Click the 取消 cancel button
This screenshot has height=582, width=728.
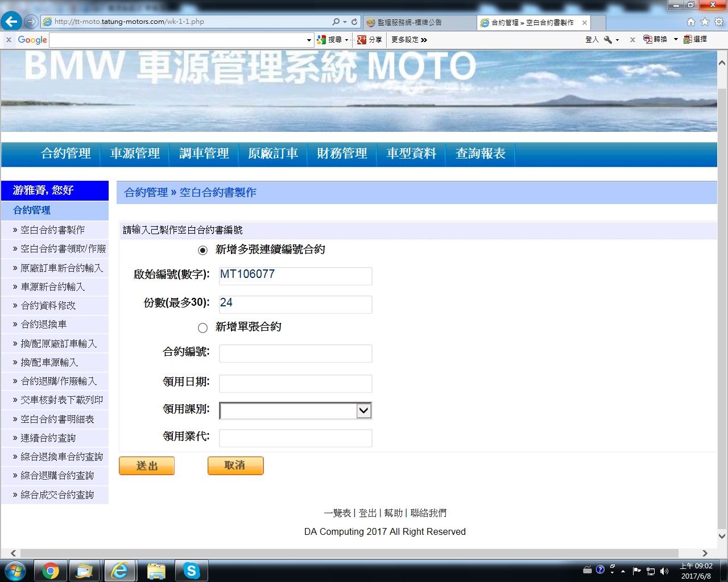pos(235,465)
